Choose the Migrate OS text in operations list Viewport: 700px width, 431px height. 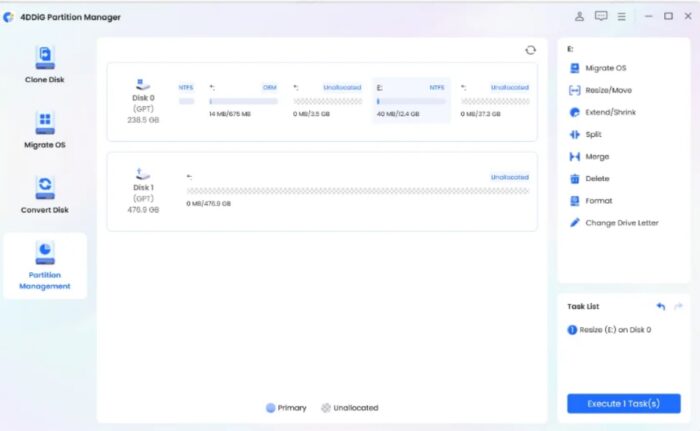point(605,68)
